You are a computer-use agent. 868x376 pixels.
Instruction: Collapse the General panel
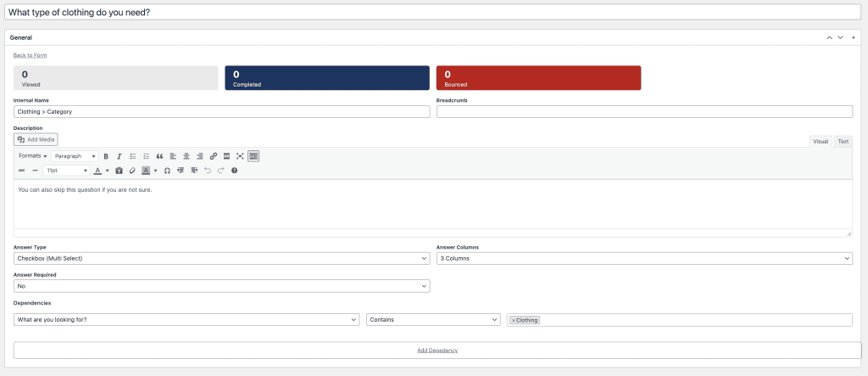[x=853, y=37]
